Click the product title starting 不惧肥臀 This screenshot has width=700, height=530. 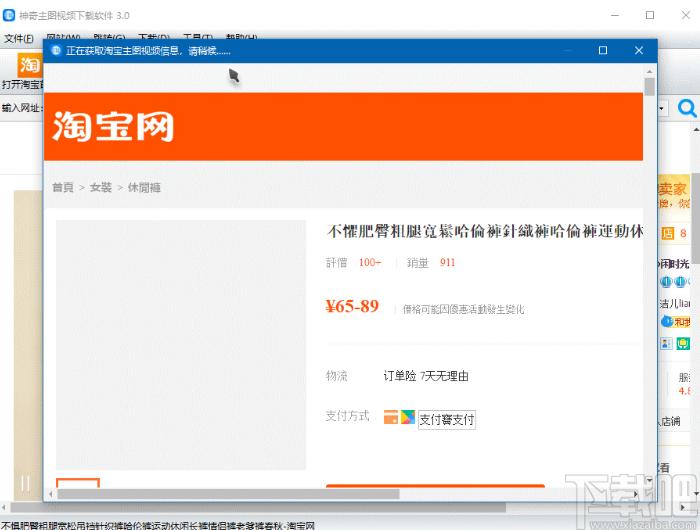(485, 231)
